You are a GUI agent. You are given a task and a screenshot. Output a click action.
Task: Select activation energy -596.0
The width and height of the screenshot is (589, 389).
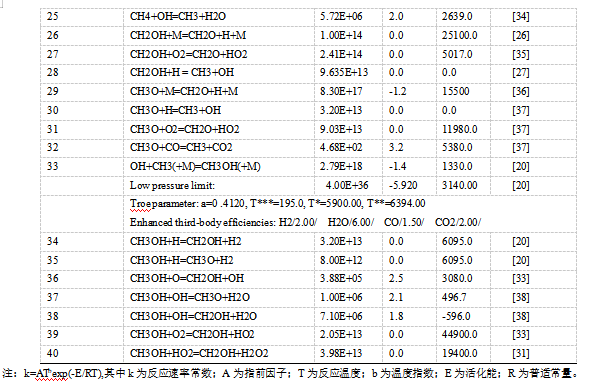pos(456,316)
